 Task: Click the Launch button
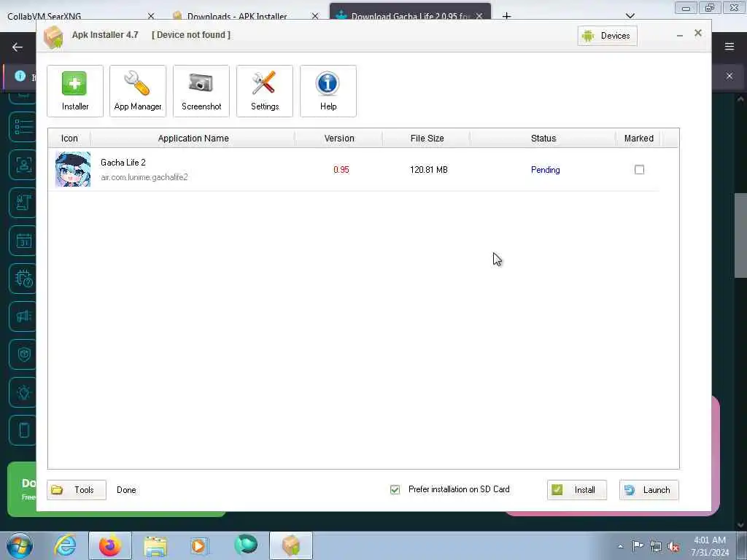[x=649, y=489]
